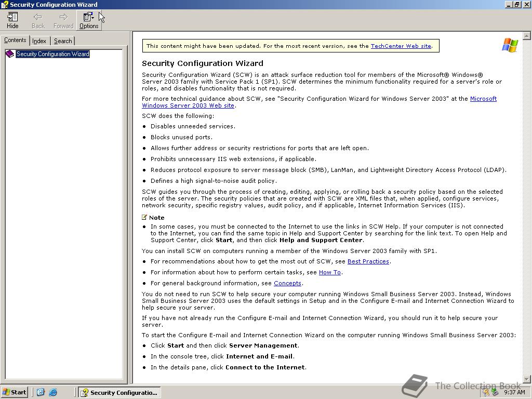Click the scroll up arrow of help pane

click(x=527, y=36)
